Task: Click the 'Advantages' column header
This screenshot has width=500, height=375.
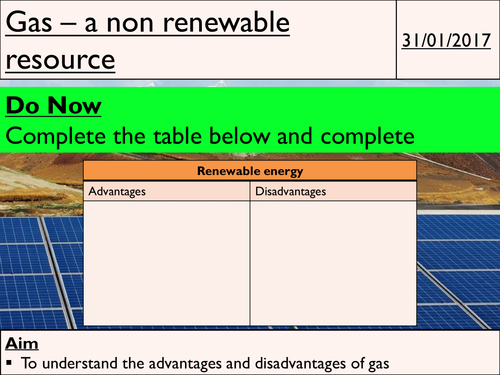Action: coord(117,191)
